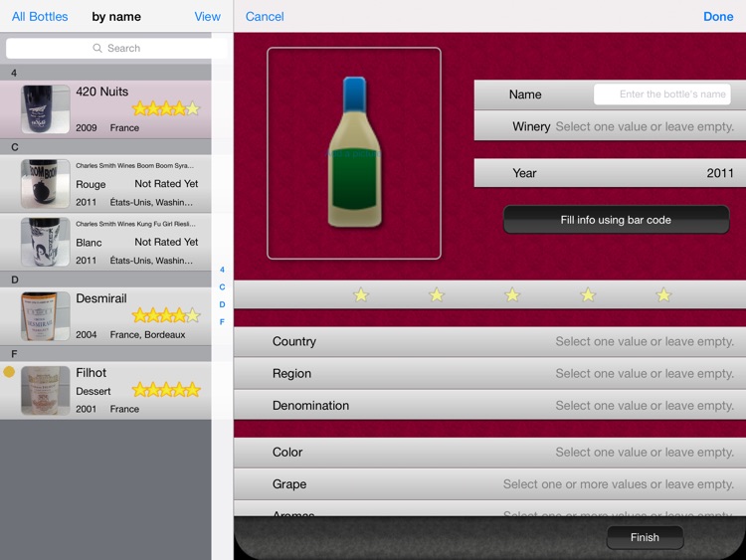Click the Search field in bottle list
This screenshot has width=746, height=560.
(x=116, y=48)
